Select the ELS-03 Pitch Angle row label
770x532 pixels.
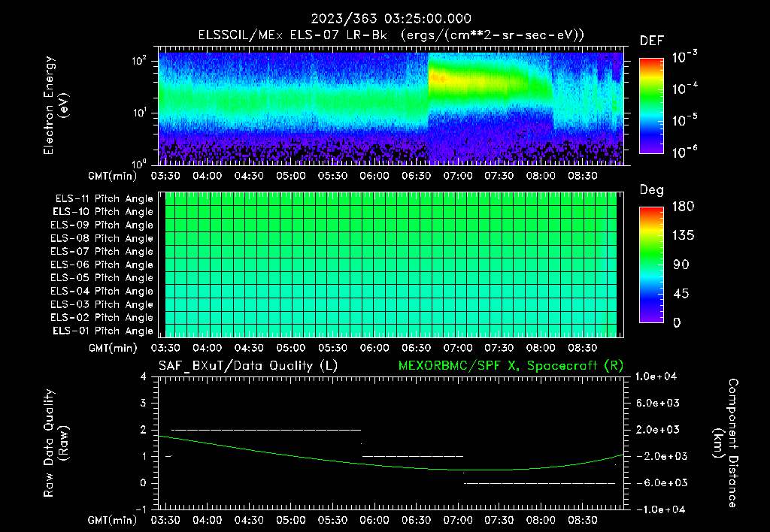pos(102,304)
